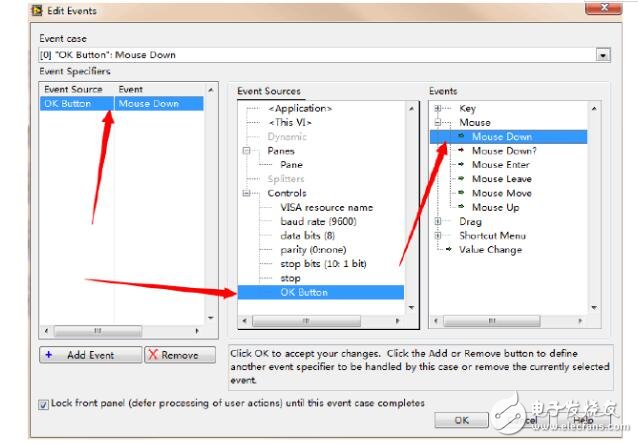
Task: Open the Event case dropdown
Action: click(603, 55)
